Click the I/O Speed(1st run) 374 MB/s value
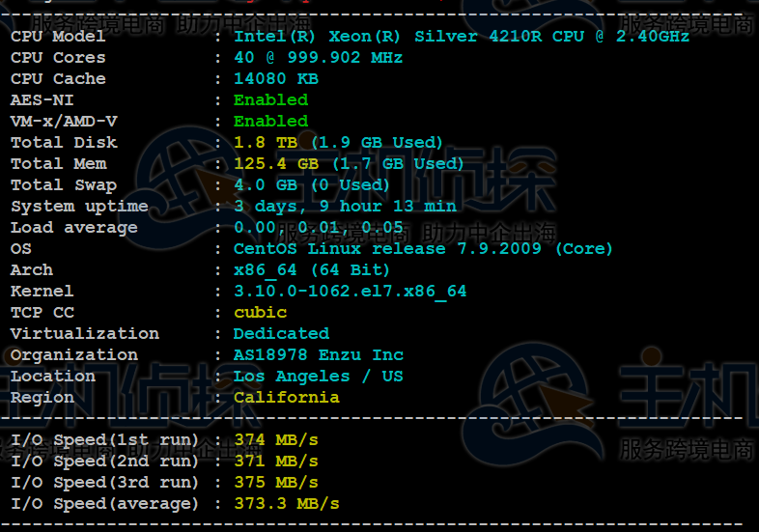 pos(275,440)
